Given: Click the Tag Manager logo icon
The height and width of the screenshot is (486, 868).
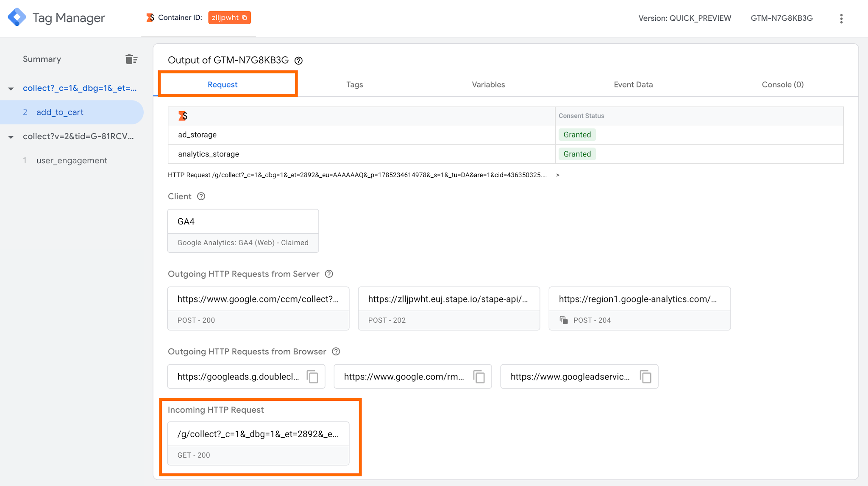Looking at the screenshot, I should (17, 17).
